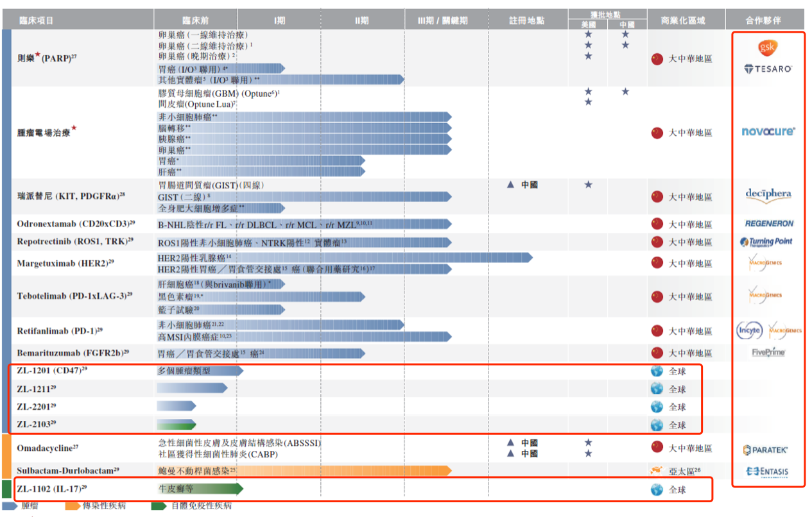Click the 臨床前 column header
Screen dimensions: 812x517
pos(195,21)
